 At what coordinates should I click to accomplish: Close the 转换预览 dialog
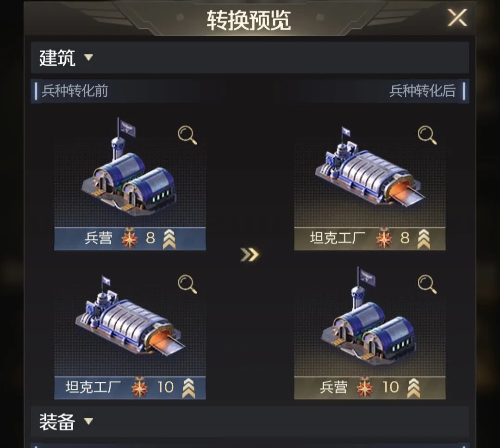[x=457, y=17]
